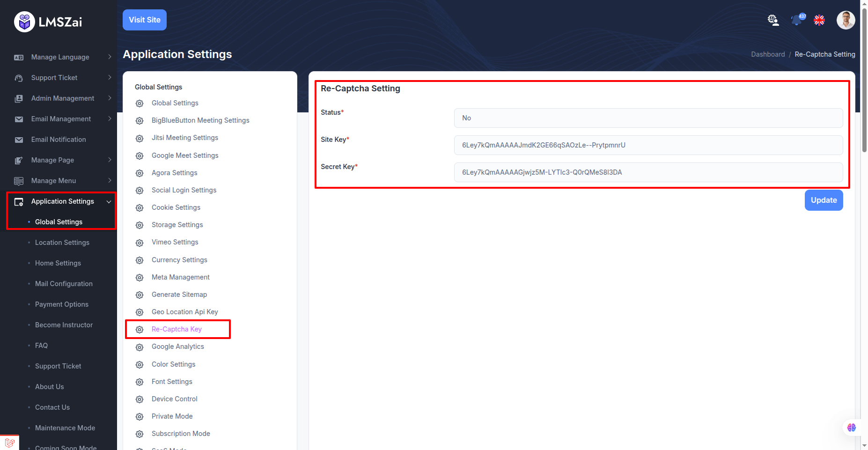Open Subscription Mode link

tap(181, 434)
